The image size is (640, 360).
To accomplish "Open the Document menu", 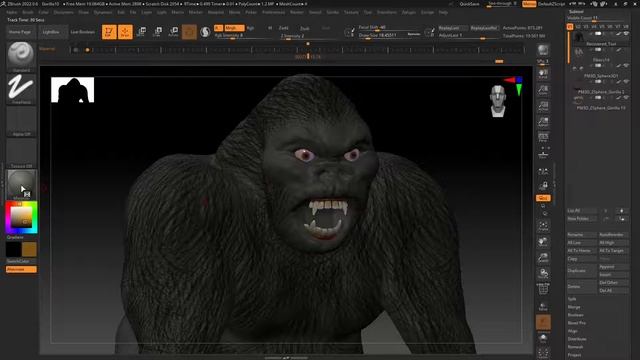I will (64, 13).
